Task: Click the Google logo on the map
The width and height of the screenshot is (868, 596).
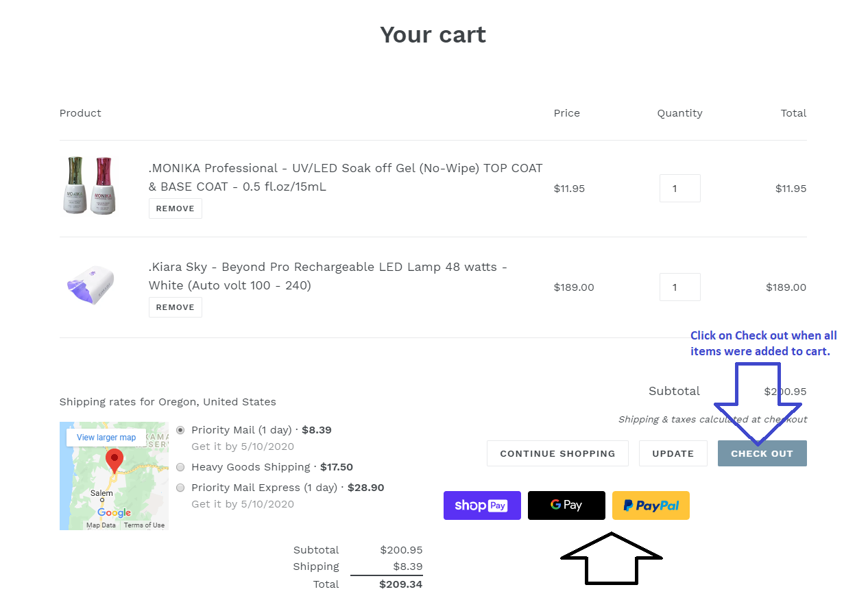Action: pos(114,512)
